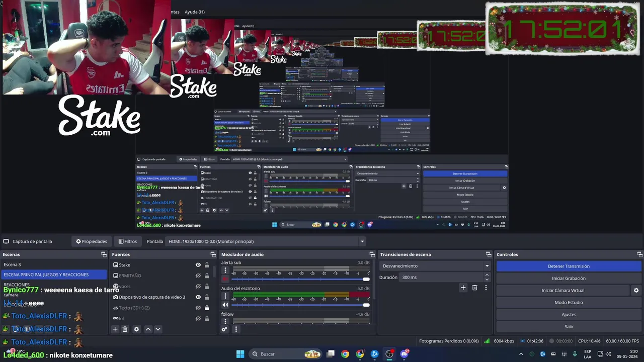The height and width of the screenshot is (362, 644).
Task: Click Iniciar Cámara Virtual button
Action: pyautogui.click(x=563, y=291)
